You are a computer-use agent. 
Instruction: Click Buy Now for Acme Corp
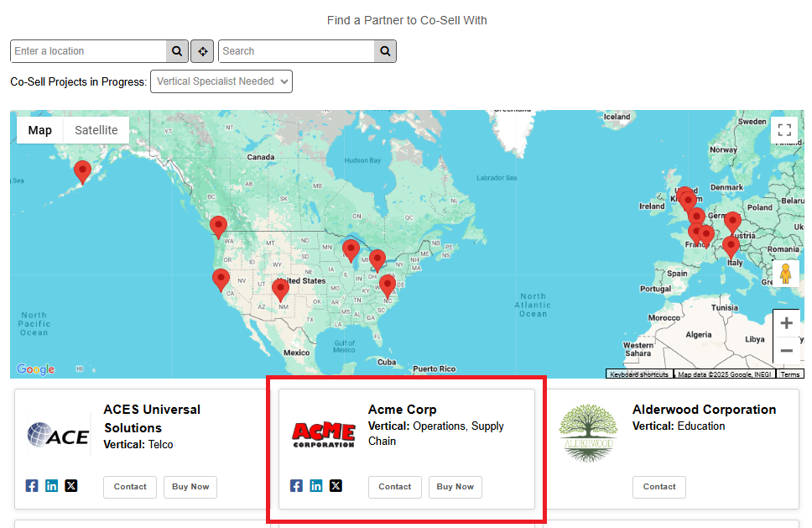click(x=455, y=487)
